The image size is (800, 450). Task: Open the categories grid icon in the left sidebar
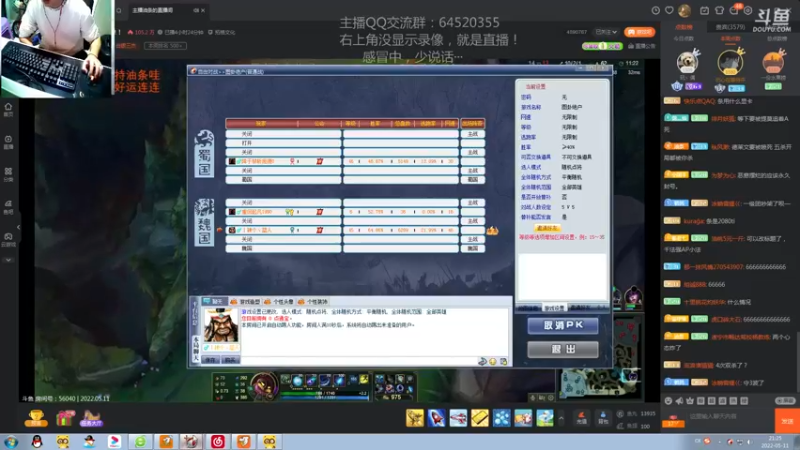click(8, 174)
